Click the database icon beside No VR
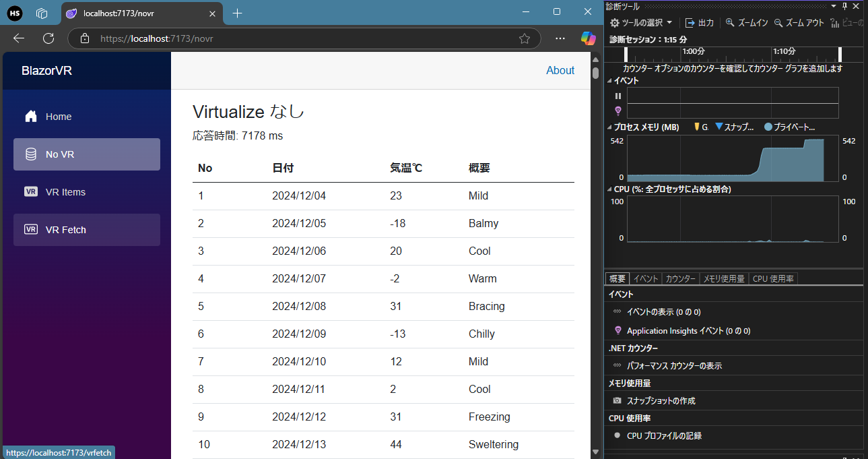The height and width of the screenshot is (459, 868). (x=31, y=154)
